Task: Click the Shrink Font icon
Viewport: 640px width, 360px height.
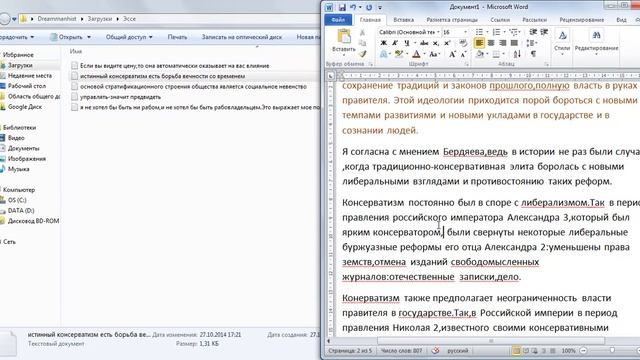Action: [463, 54]
